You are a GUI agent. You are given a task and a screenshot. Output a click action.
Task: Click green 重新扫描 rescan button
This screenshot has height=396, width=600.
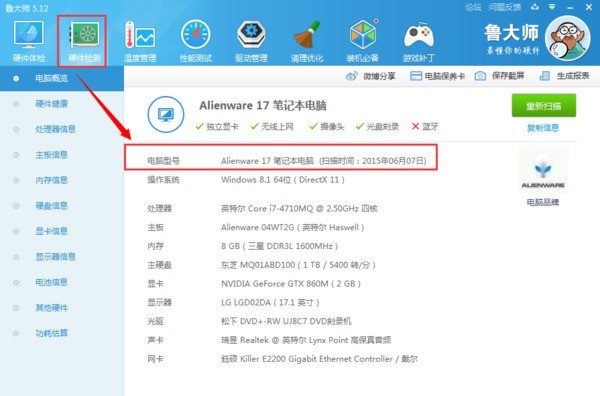[544, 106]
